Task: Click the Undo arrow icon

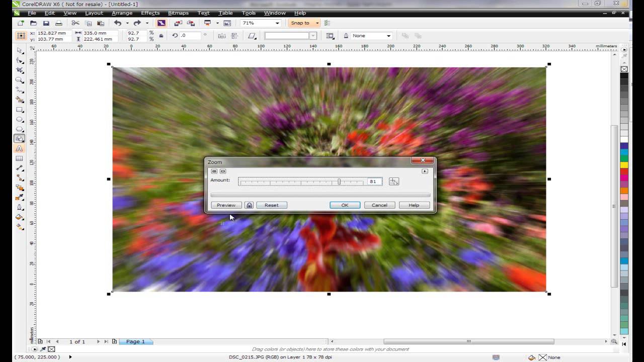Action: pos(117,23)
